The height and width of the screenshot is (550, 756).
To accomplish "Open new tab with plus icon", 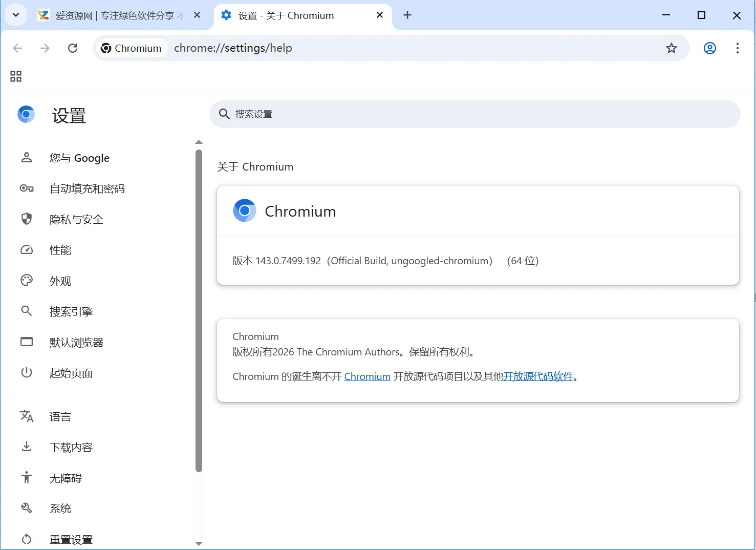I will (x=407, y=15).
